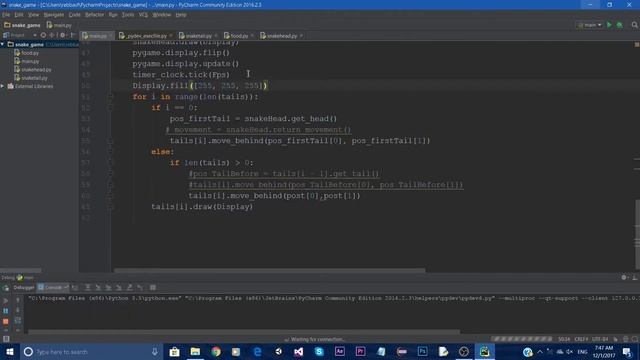Switch to the _pydev_execfile.py tab
The height and width of the screenshot is (360, 640).
(x=144, y=36)
